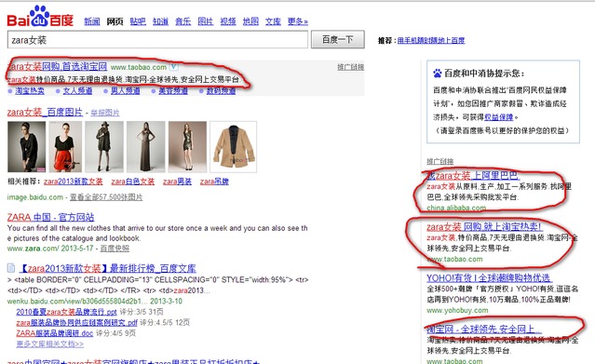Image resolution: width=595 pixels, height=364 pixels.
Task: Open the 权益保障 link in the notice box
Action: click(498, 117)
